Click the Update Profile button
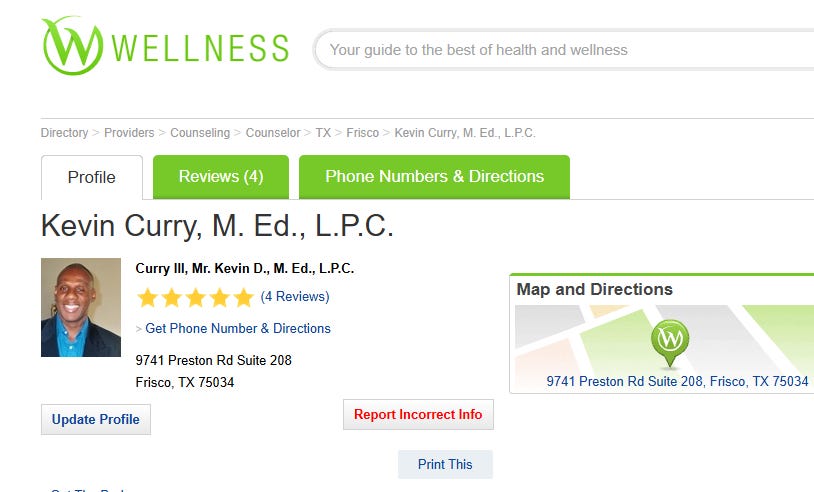This screenshot has width=814, height=492. [96, 419]
